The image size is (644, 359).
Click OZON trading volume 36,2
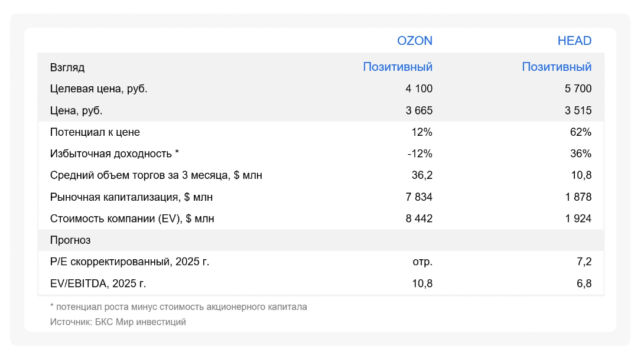422,175
